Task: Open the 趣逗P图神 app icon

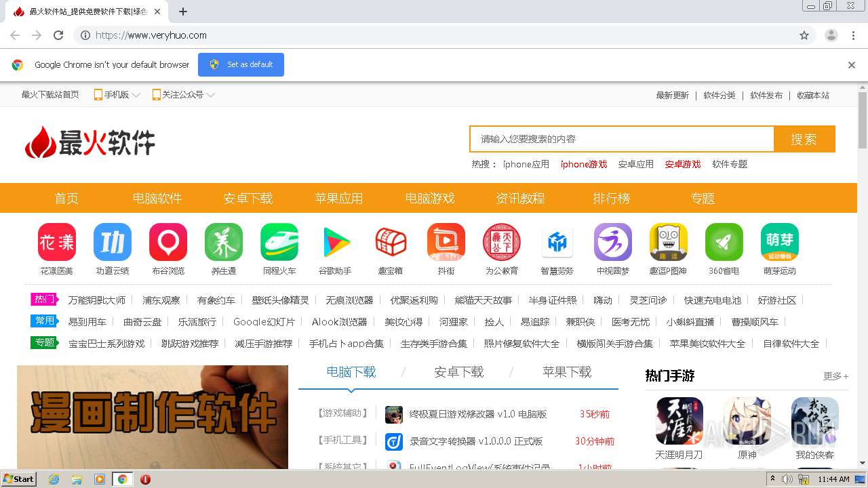Action: click(x=669, y=242)
